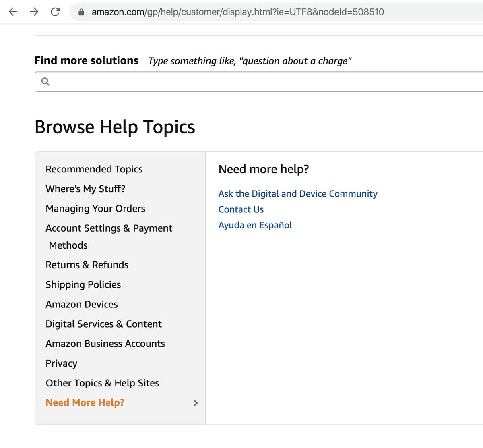
Task: Select Amazon Business Accounts topic
Action: tap(105, 344)
